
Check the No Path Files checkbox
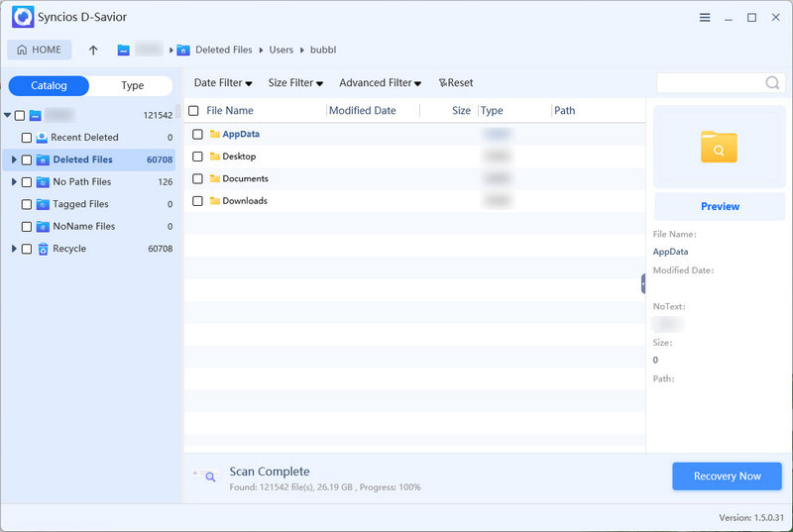27,182
